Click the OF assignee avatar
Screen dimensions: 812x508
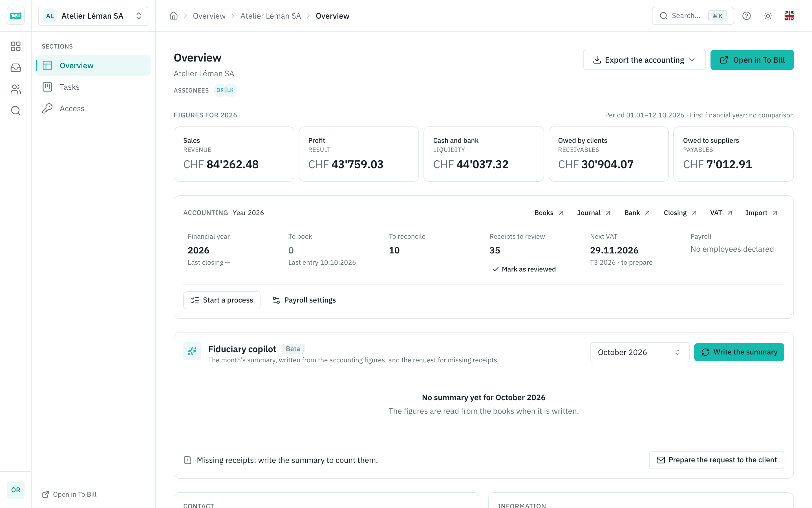coord(219,90)
